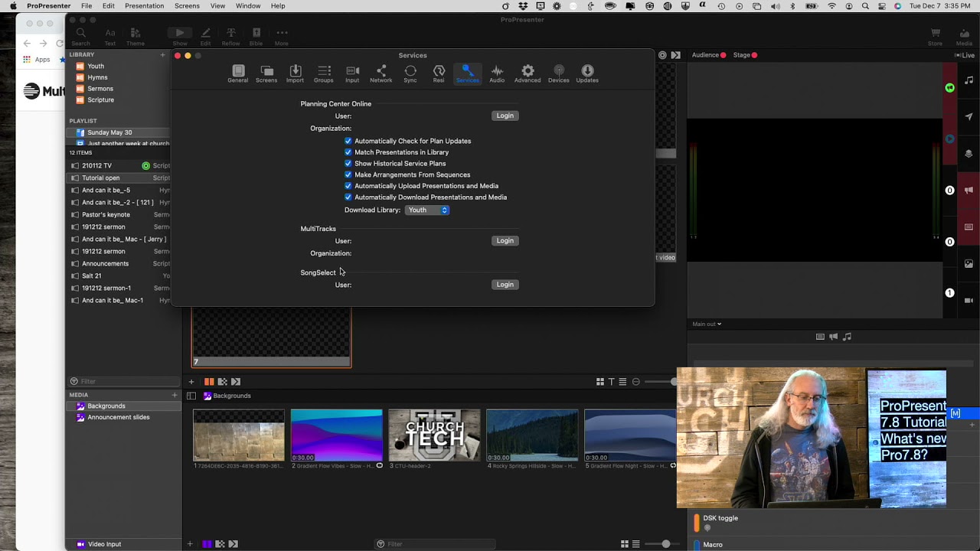Toggle Match Presentations in Library checkbox
The width and height of the screenshot is (980, 551).
pos(348,152)
